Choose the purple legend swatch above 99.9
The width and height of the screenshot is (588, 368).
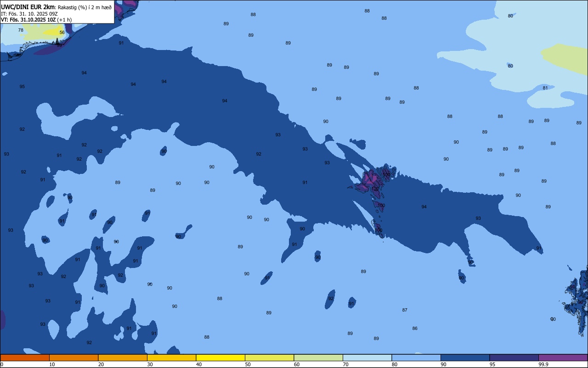(x=563, y=357)
